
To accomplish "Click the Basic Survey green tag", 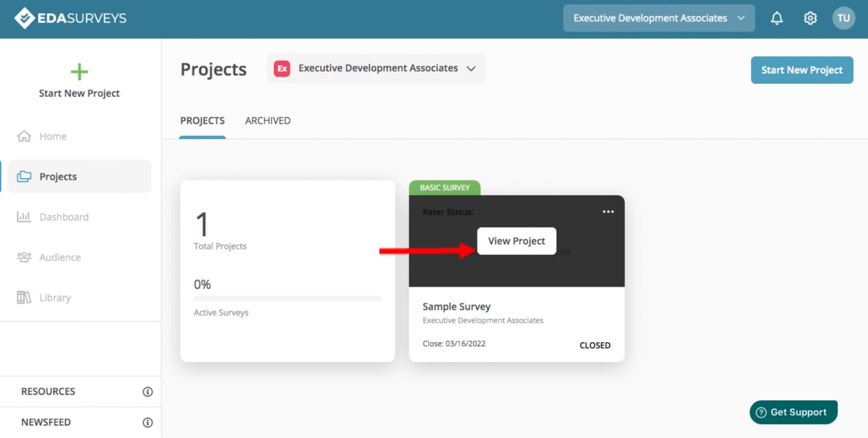I will [x=445, y=188].
